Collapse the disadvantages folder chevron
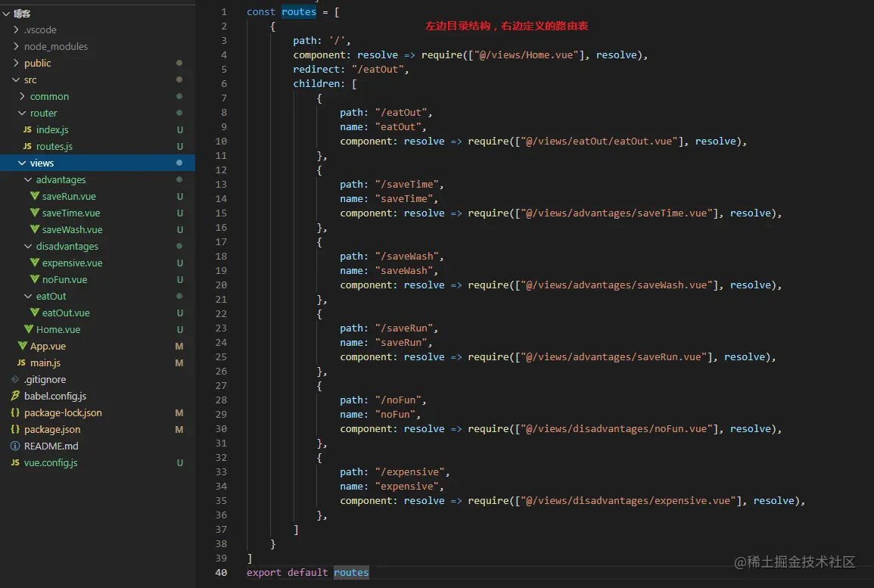 pos(29,247)
